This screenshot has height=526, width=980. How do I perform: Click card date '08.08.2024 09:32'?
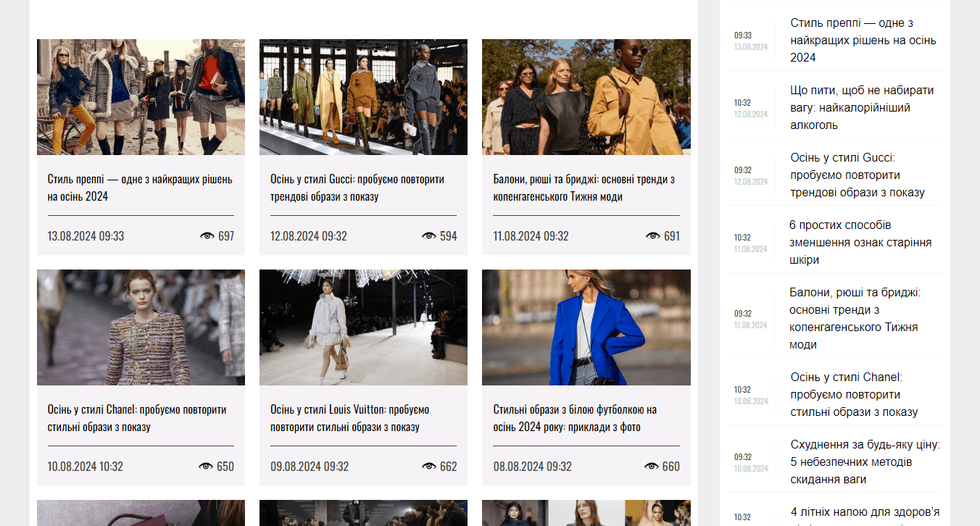(533, 467)
